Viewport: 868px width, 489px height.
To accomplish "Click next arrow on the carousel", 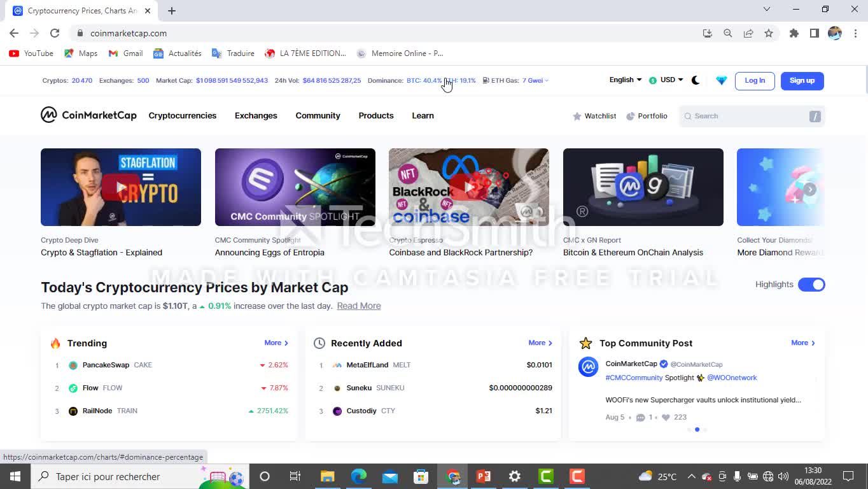I will (x=809, y=189).
